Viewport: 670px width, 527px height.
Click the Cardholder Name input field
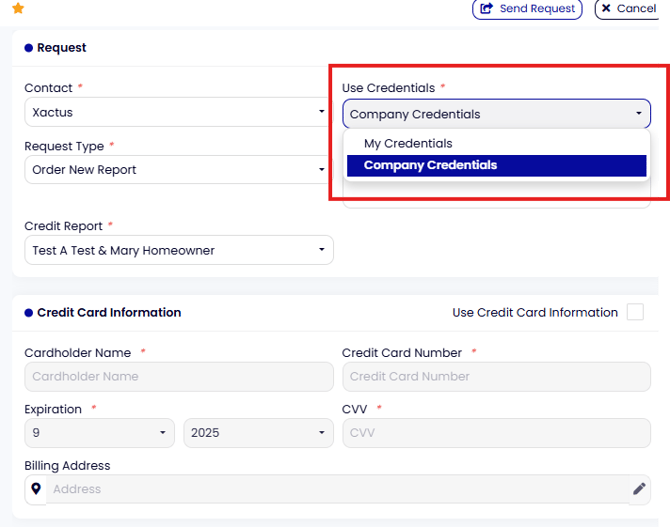pos(178,377)
